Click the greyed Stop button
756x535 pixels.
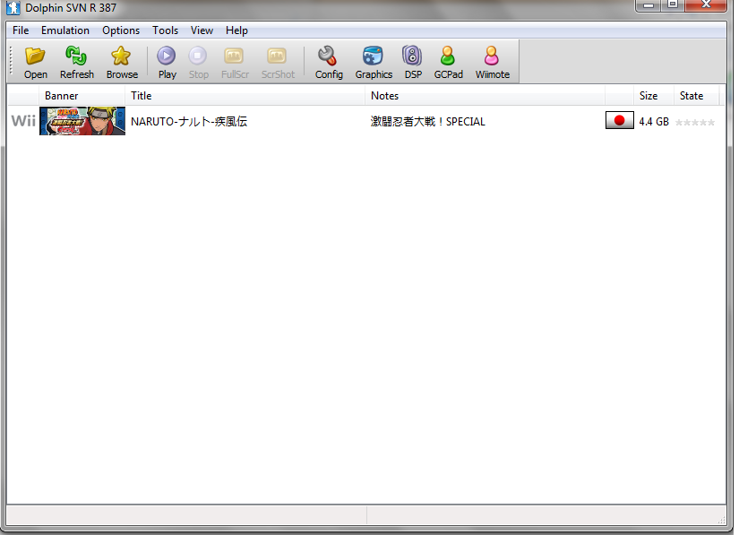click(x=198, y=63)
